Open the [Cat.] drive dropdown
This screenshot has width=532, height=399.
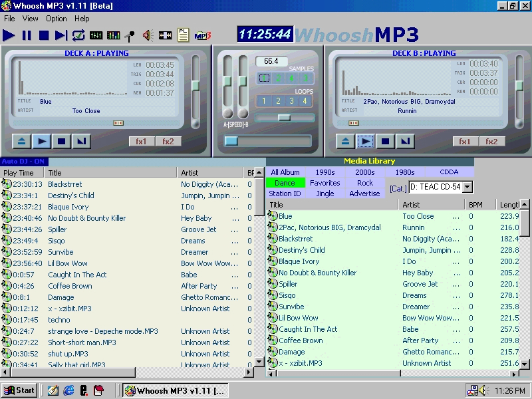click(467, 187)
